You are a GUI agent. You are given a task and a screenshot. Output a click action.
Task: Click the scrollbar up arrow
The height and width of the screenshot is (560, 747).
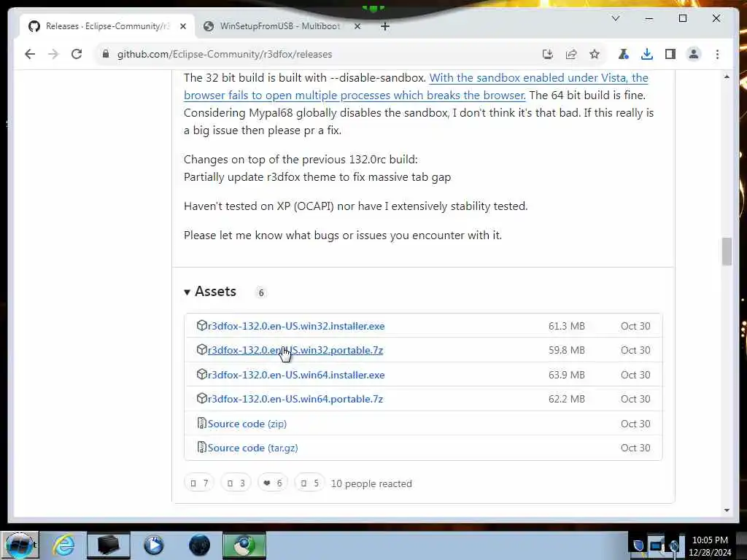point(727,77)
